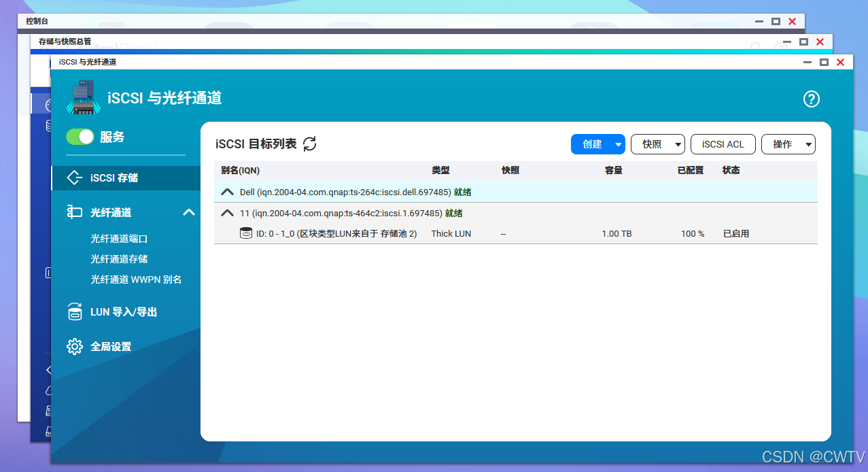Open 光纤通道存储 submenu item
The image size is (868, 472).
119,259
